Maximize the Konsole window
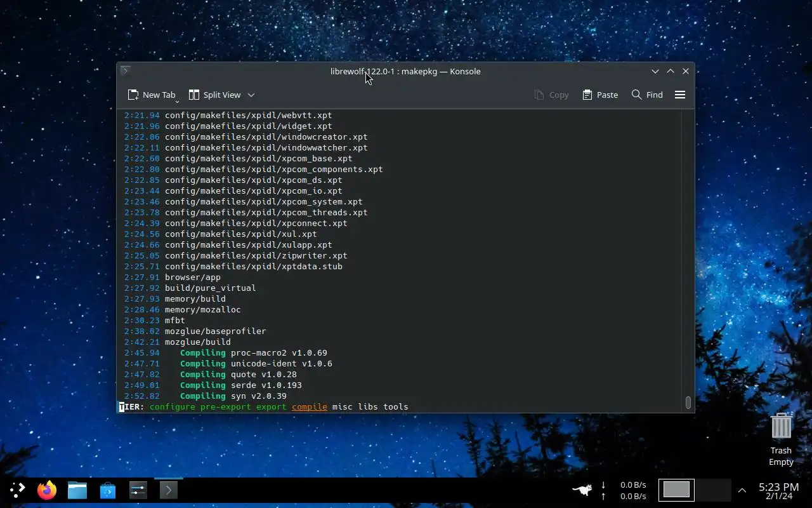The height and width of the screenshot is (508, 812). click(671, 71)
